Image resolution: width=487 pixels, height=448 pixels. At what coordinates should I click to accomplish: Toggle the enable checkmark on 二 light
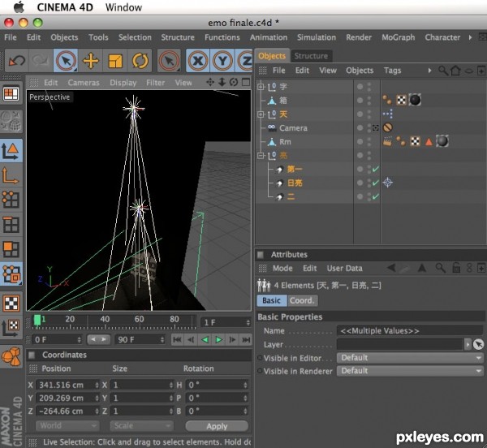click(x=376, y=196)
